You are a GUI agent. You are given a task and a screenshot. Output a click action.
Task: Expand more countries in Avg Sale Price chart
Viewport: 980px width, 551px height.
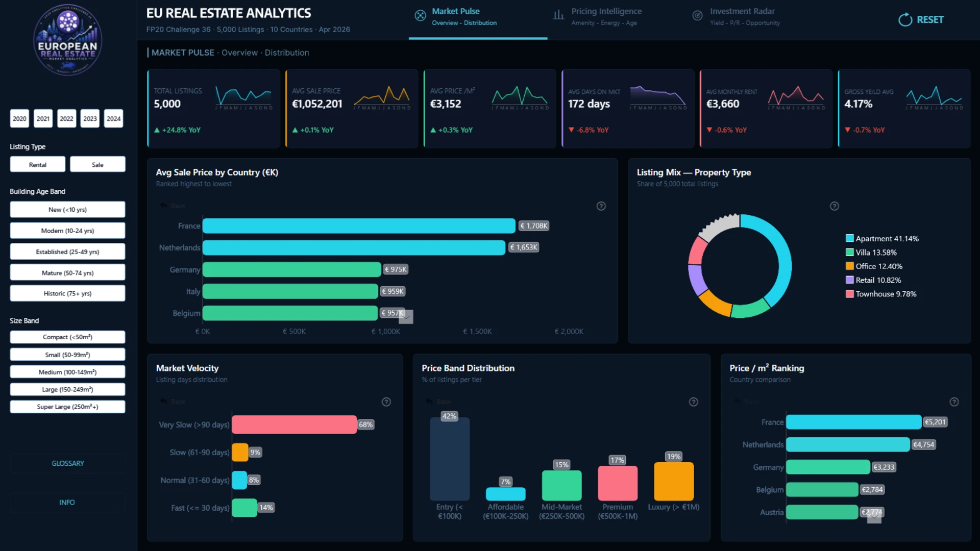click(x=406, y=317)
